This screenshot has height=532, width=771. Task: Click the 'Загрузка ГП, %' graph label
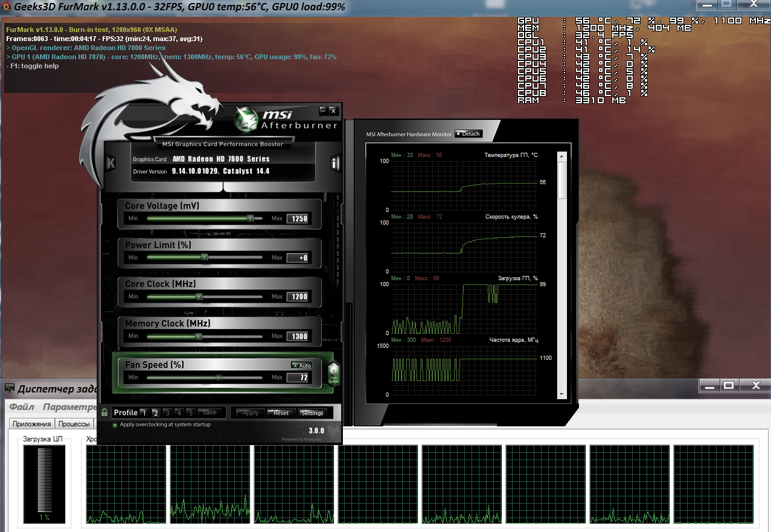click(x=517, y=278)
